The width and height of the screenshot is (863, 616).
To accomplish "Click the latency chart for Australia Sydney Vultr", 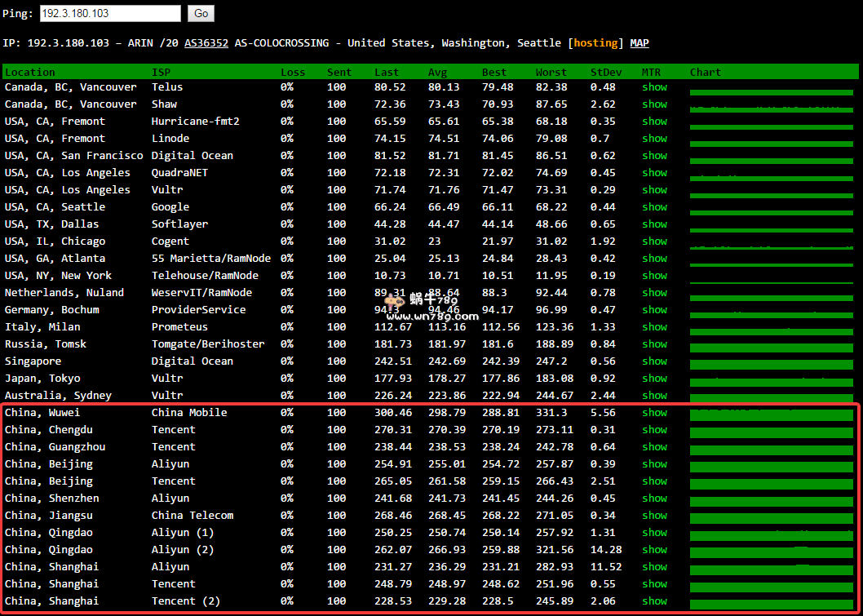I will (x=770, y=395).
